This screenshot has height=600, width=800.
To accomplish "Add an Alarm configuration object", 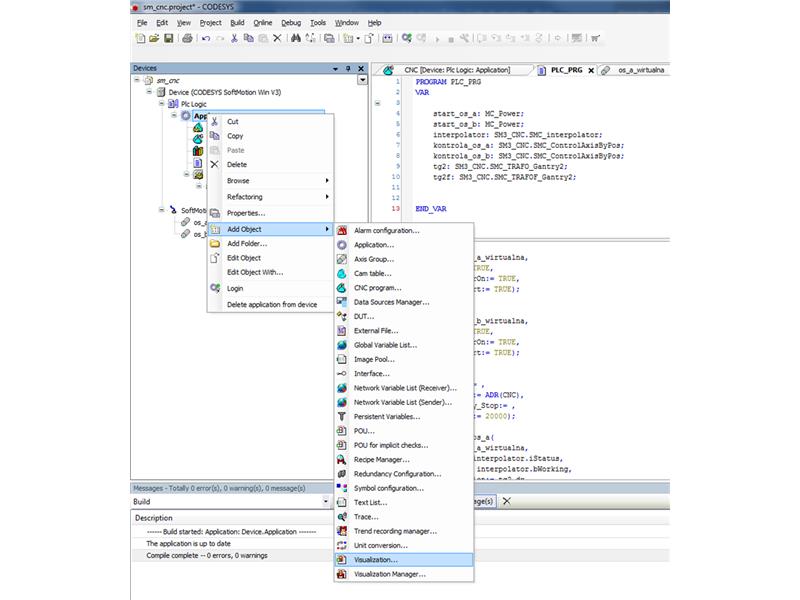I will coord(404,231).
